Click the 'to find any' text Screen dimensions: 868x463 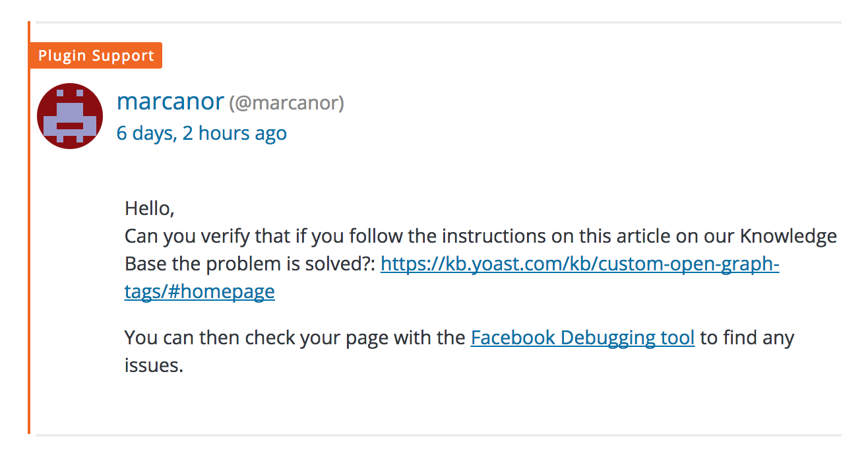pyautogui.click(x=747, y=338)
